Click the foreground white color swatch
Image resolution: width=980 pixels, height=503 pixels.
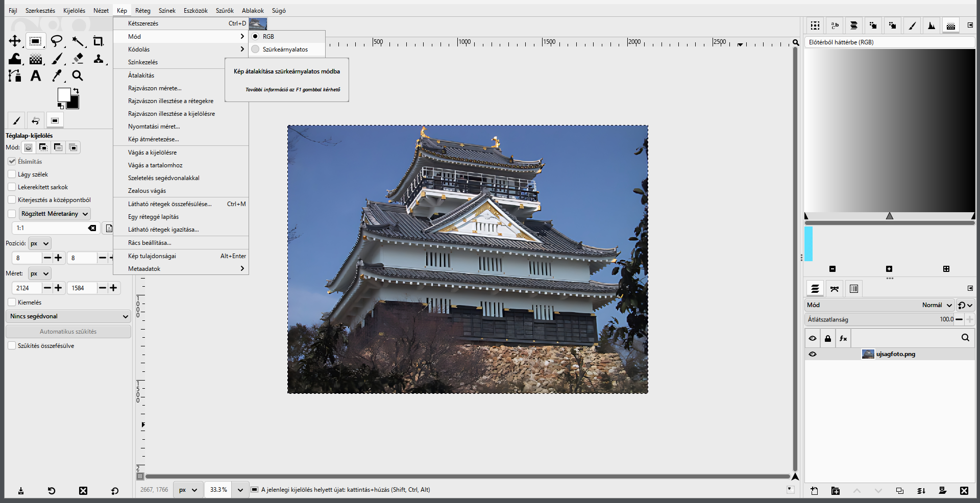[x=64, y=94]
